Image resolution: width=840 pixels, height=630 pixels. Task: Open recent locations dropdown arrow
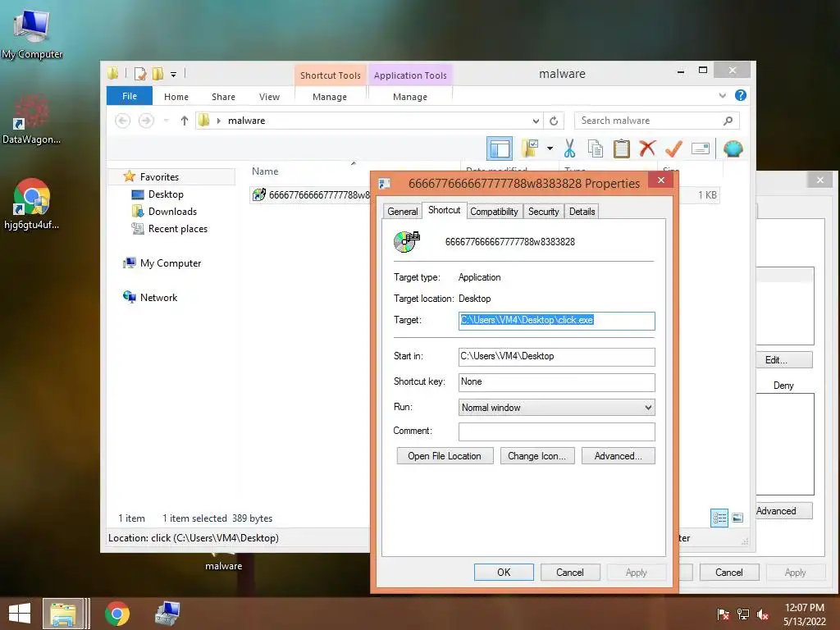tap(166, 121)
